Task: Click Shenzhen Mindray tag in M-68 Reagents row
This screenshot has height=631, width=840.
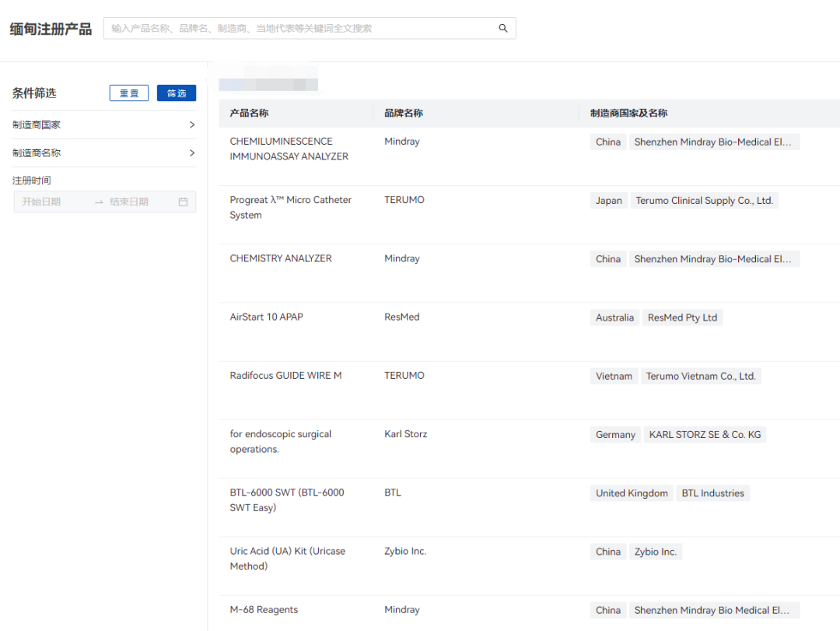Action: (714, 609)
